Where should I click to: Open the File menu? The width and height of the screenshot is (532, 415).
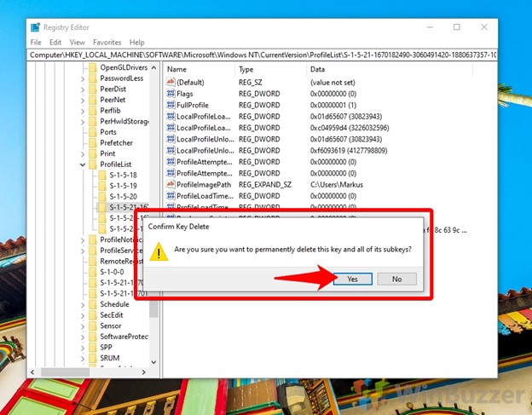[x=36, y=42]
